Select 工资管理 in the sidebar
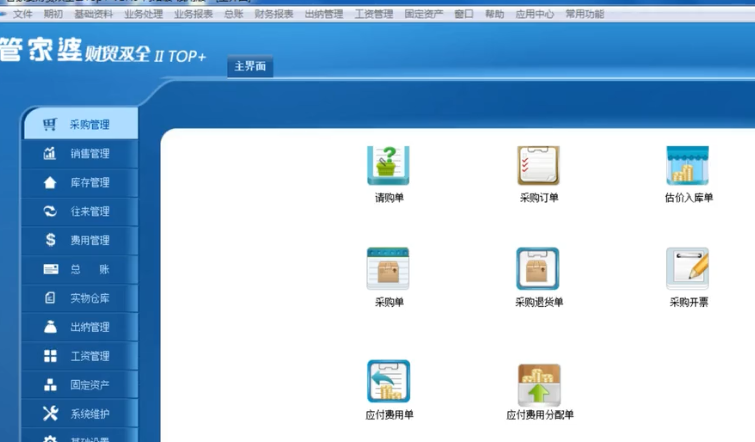 (x=80, y=356)
